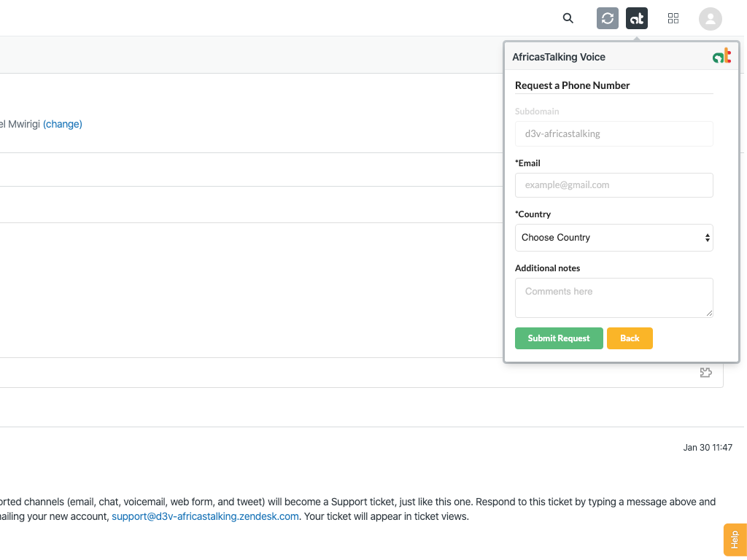Click the Request a Phone Number heading
The width and height of the screenshot is (747, 560).
pyautogui.click(x=572, y=85)
